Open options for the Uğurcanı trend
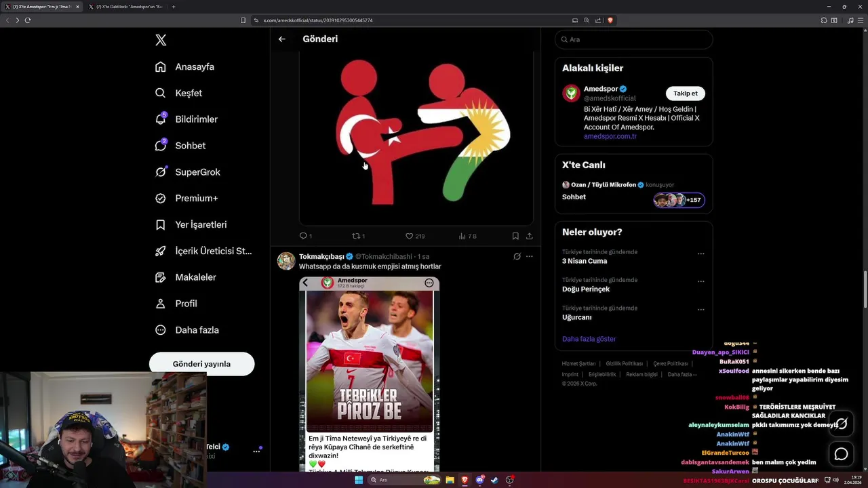Screen dimensions: 868x488 coord(701,310)
